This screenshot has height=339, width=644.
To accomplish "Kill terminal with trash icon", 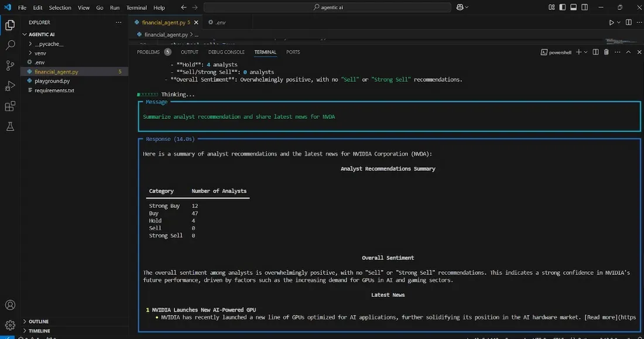I will click(607, 52).
